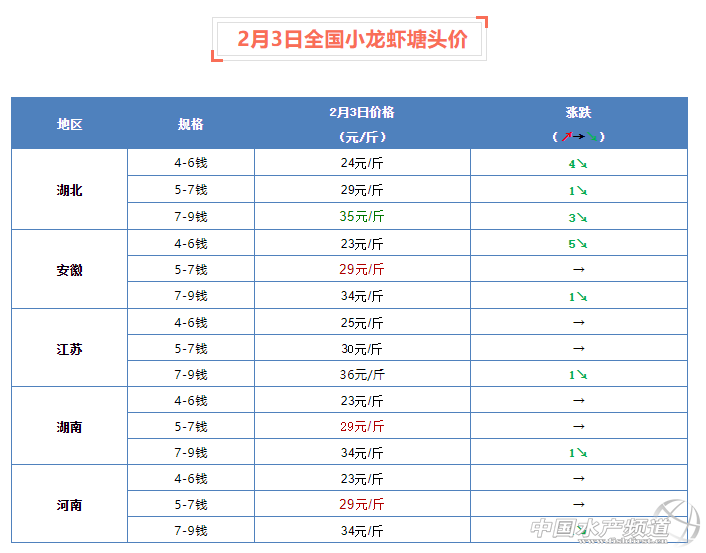The width and height of the screenshot is (706, 553).
Task: Select the 湖北 region cell
Action: click(69, 190)
